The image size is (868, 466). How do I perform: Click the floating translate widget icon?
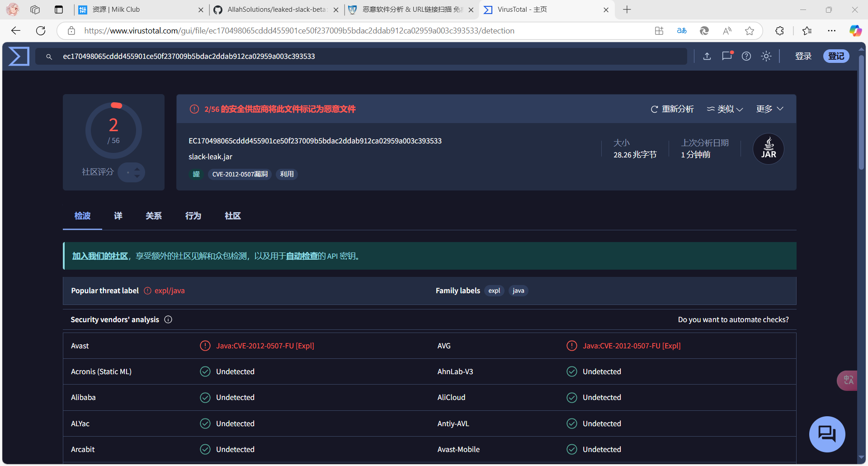(848, 380)
